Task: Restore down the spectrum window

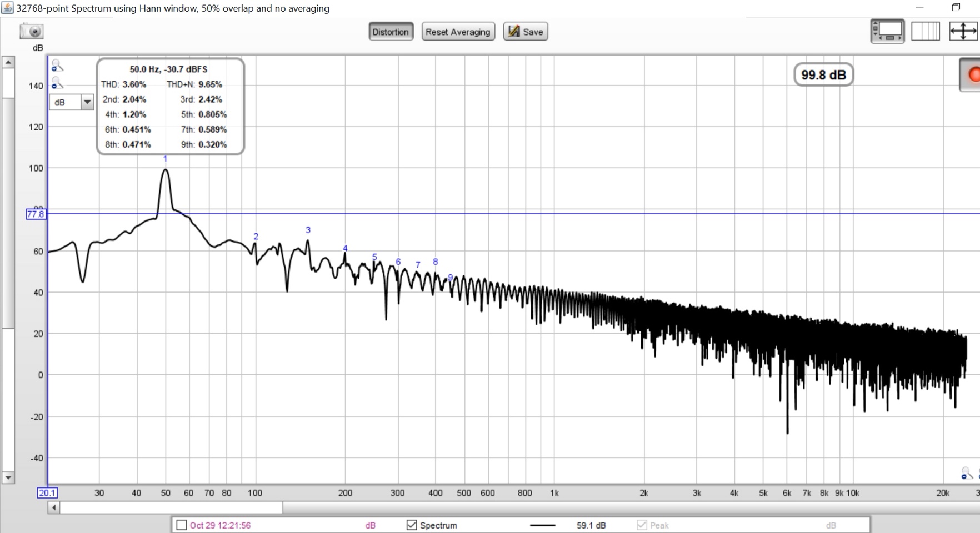Action: (x=956, y=7)
